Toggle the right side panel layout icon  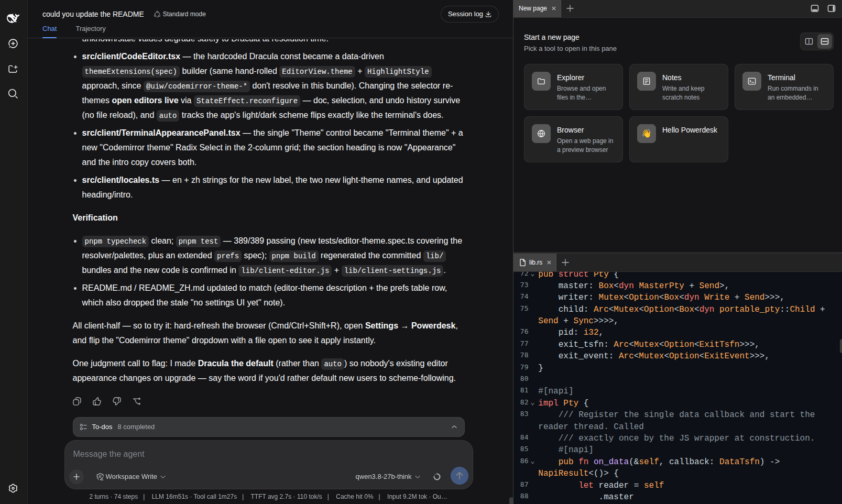pos(832,8)
